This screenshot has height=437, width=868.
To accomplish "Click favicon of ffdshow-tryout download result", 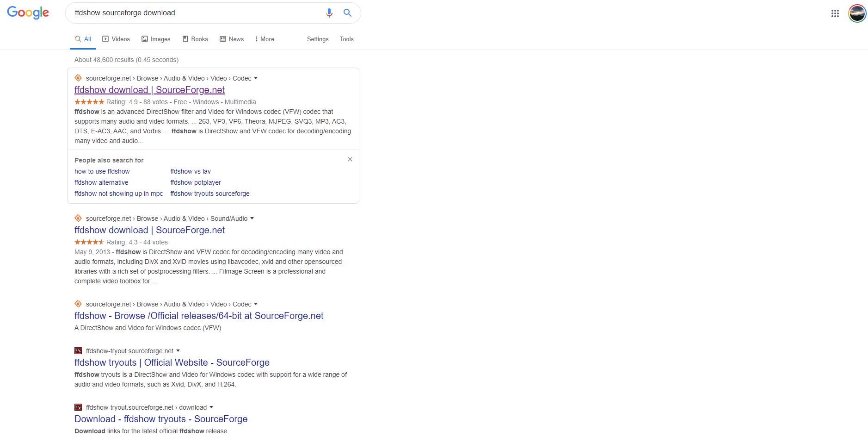I will (78, 407).
